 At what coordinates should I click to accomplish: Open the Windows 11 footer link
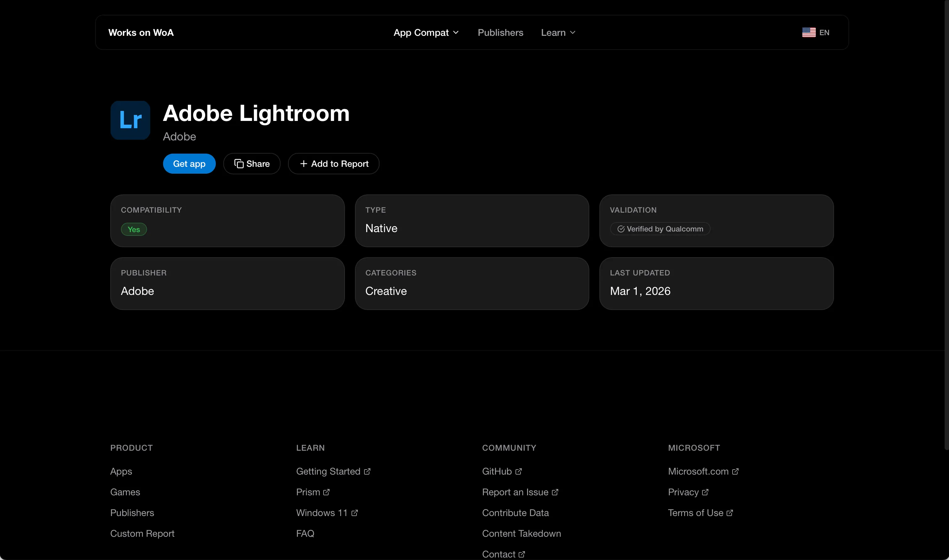(x=327, y=513)
